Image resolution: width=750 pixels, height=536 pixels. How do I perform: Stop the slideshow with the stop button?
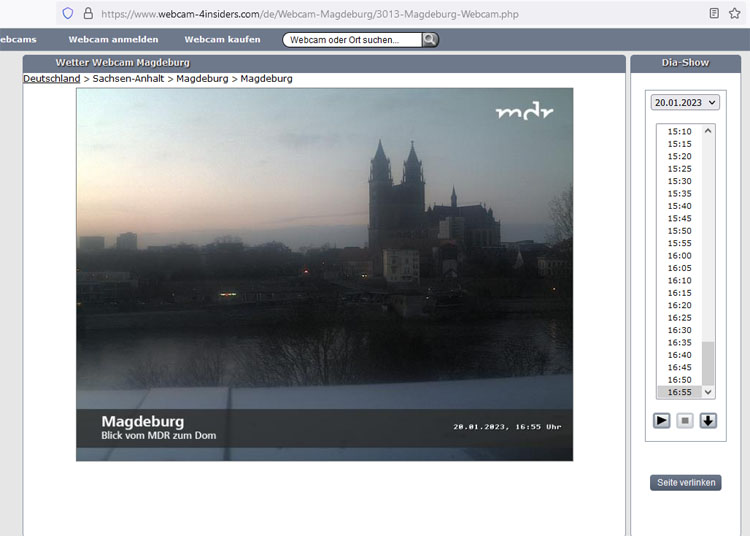[685, 421]
